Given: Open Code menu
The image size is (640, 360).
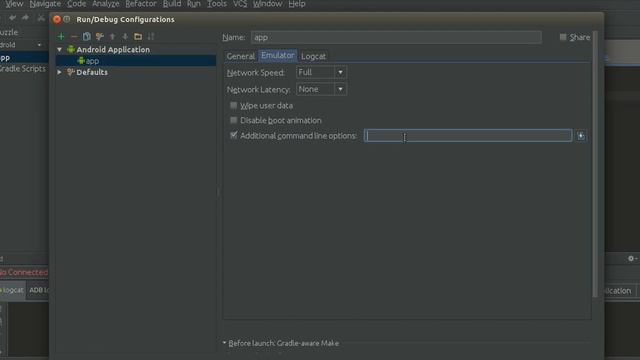Looking at the screenshot, I should tap(76, 4).
